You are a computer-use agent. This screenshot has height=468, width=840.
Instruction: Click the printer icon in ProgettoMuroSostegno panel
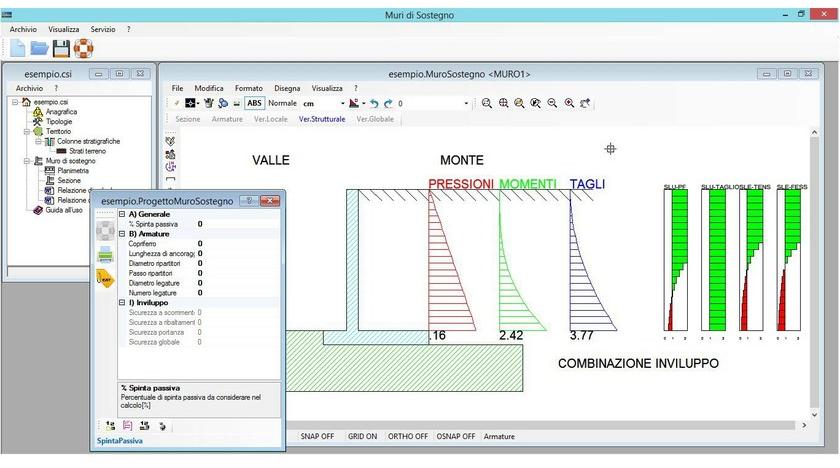(x=105, y=254)
